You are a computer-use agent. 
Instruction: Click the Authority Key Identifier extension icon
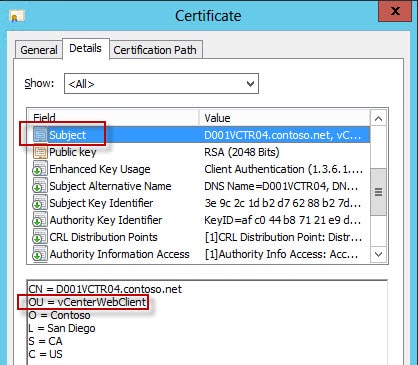[40, 220]
